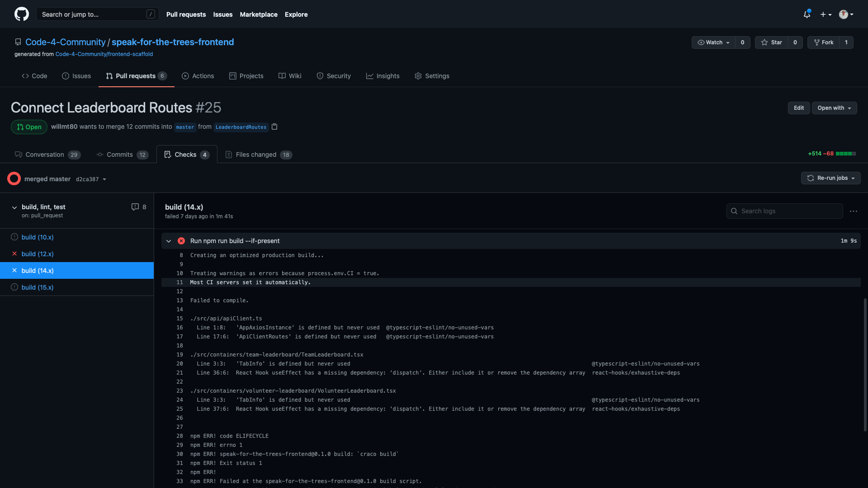
Task: Open the Watch dropdown
Action: point(713,42)
